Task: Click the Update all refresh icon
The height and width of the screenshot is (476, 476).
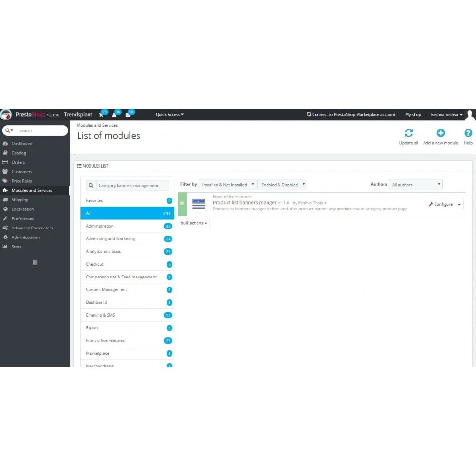Action: point(408,133)
